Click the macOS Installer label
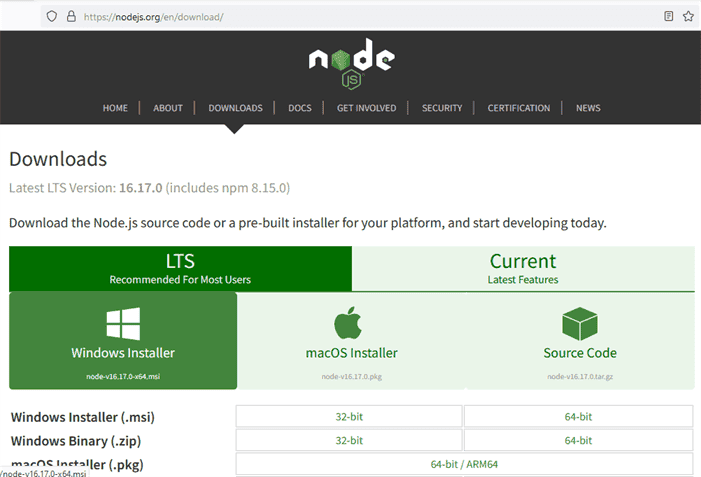 point(351,353)
